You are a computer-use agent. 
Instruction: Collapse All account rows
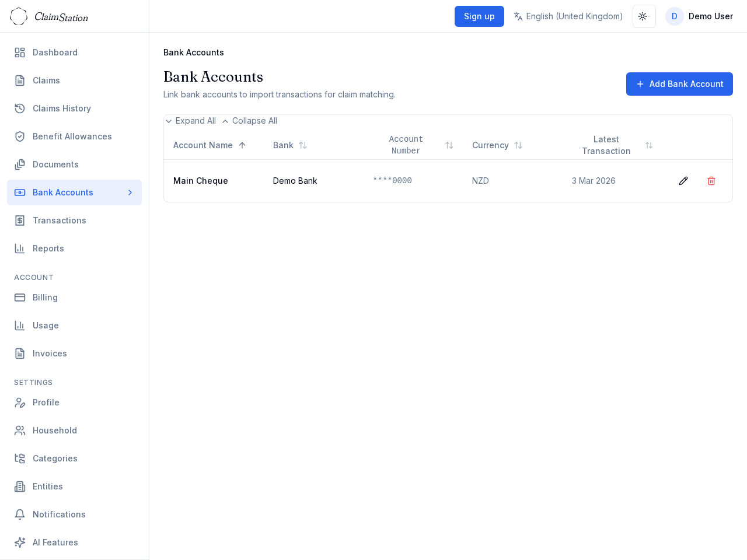[x=249, y=121]
